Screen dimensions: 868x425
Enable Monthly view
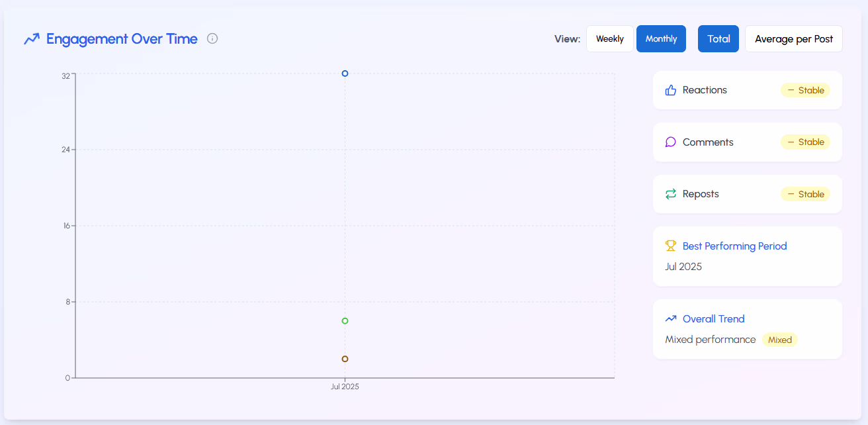(661, 38)
